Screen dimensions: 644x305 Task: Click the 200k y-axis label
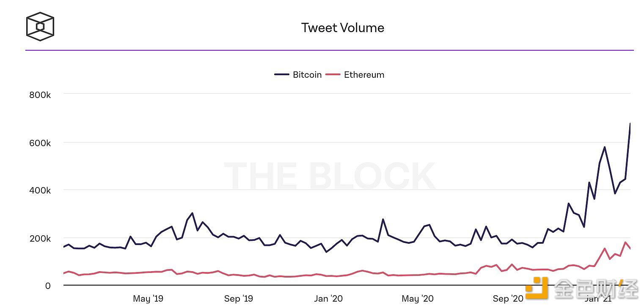(40, 239)
